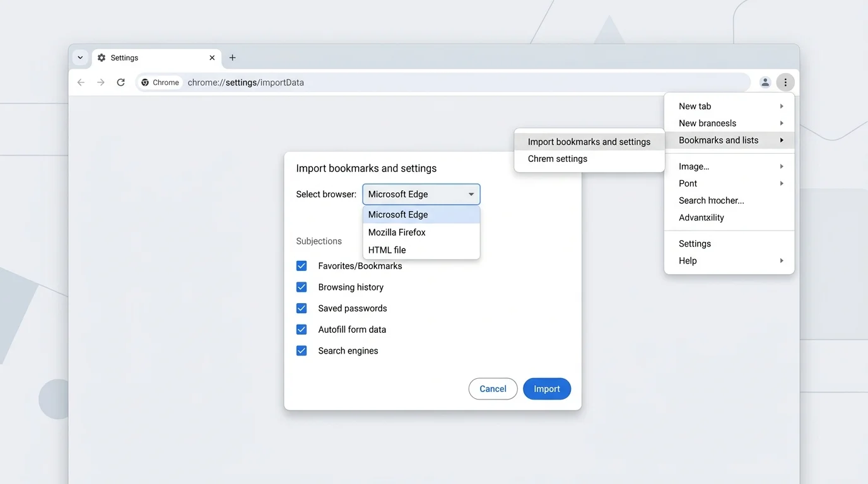The image size is (868, 484).
Task: Toggle the Autofill form data checkbox
Action: coord(302,330)
